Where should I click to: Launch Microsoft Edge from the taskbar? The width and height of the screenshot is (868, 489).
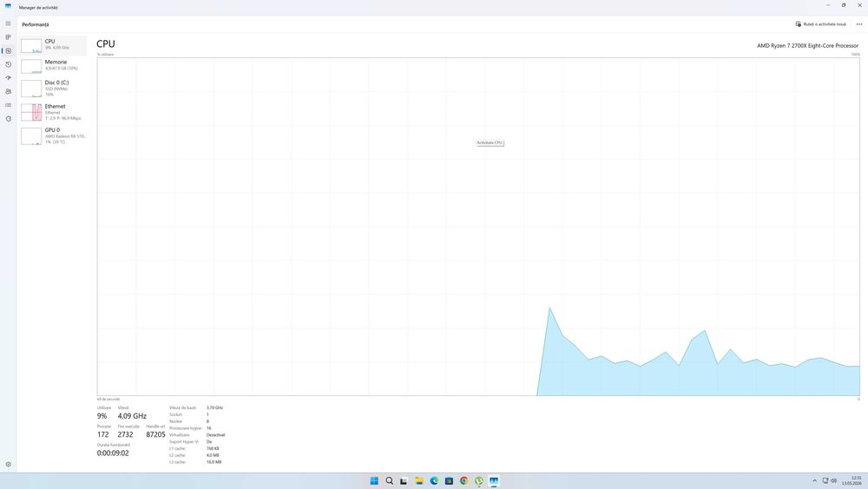pos(434,480)
